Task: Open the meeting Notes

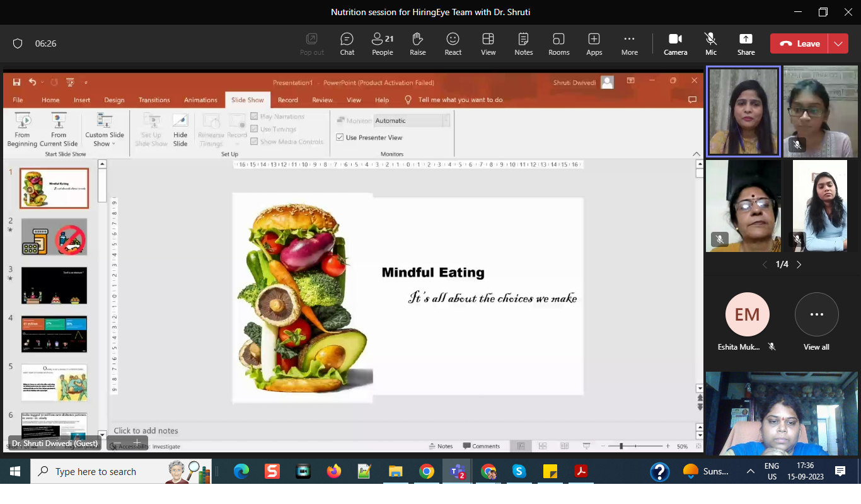Action: (523, 43)
